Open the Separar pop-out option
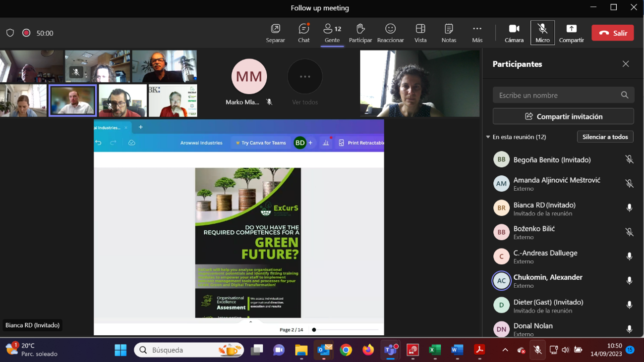 [275, 33]
